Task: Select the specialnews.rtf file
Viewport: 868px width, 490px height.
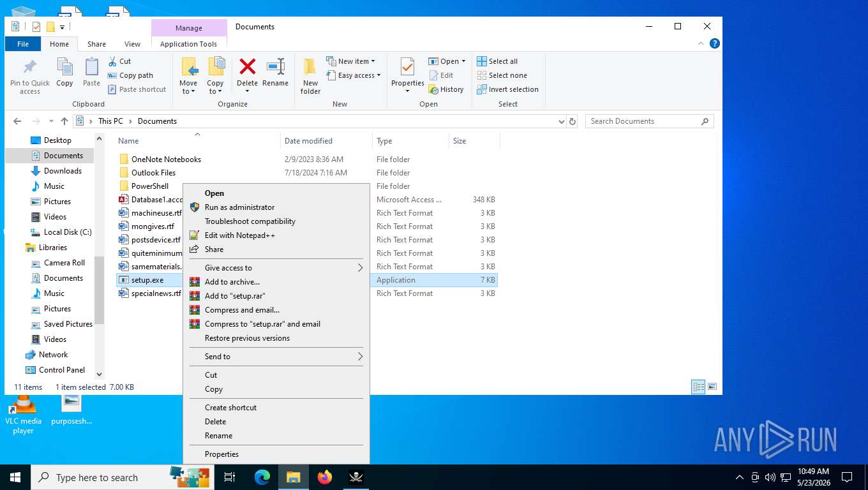Action: pos(151,293)
